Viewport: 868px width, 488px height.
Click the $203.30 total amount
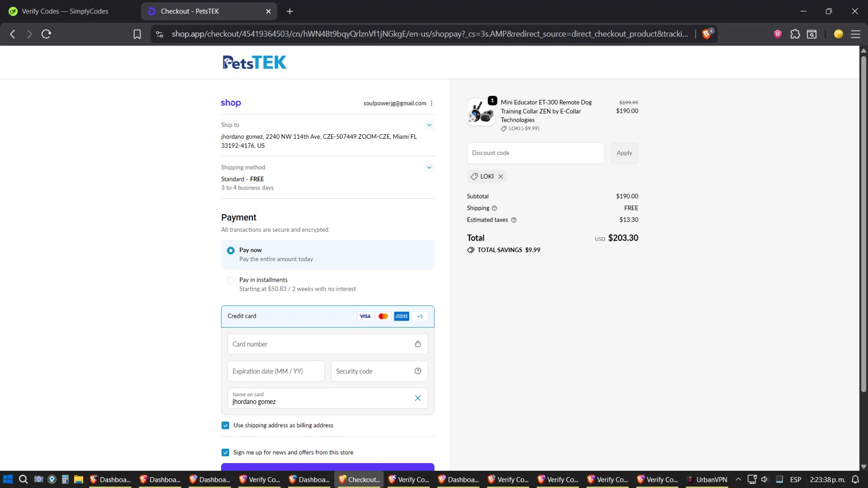(x=623, y=238)
